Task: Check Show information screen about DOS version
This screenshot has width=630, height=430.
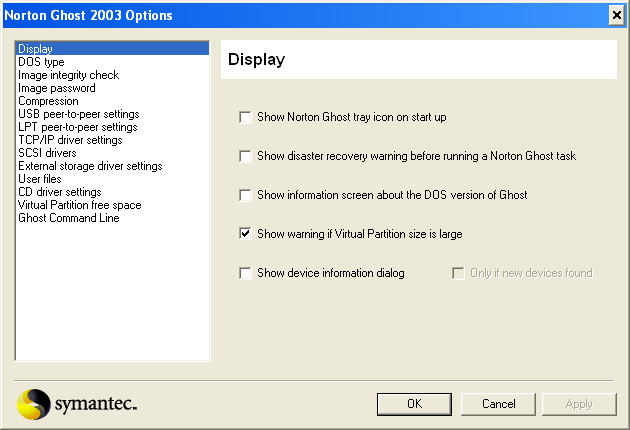Action: 245,195
